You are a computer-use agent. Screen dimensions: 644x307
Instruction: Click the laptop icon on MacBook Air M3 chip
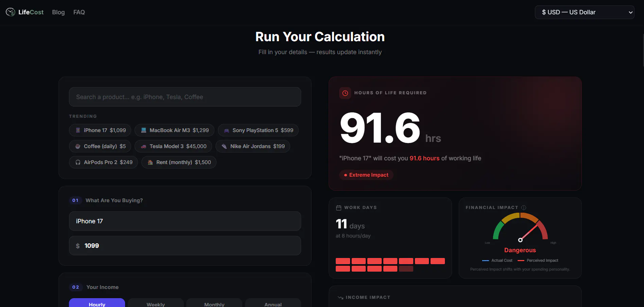pos(143,130)
